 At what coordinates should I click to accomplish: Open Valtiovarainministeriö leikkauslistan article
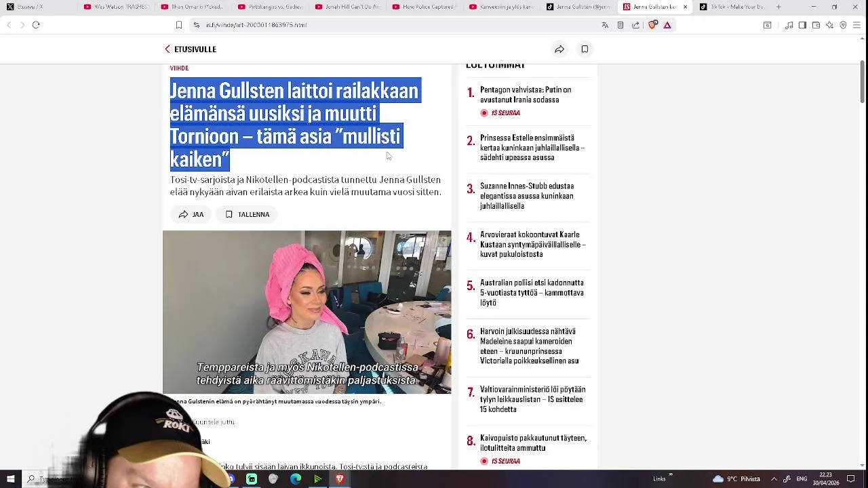[x=532, y=399]
